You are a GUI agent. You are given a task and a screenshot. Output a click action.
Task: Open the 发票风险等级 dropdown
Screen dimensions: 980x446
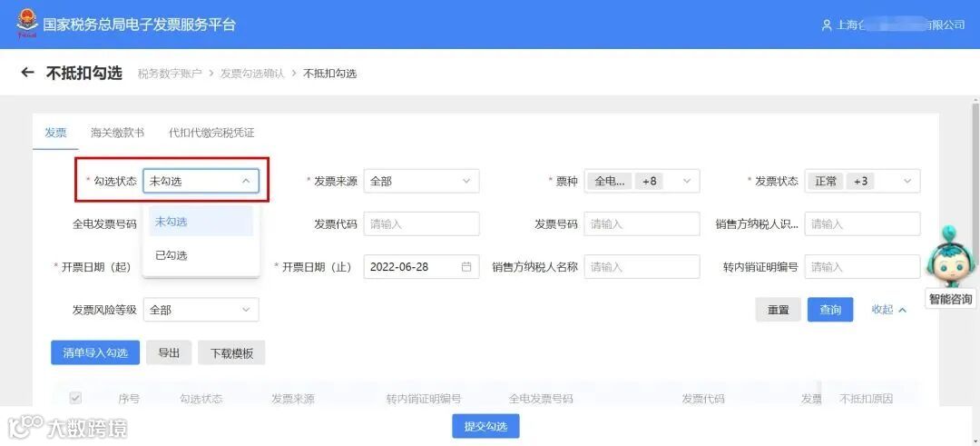click(x=201, y=310)
